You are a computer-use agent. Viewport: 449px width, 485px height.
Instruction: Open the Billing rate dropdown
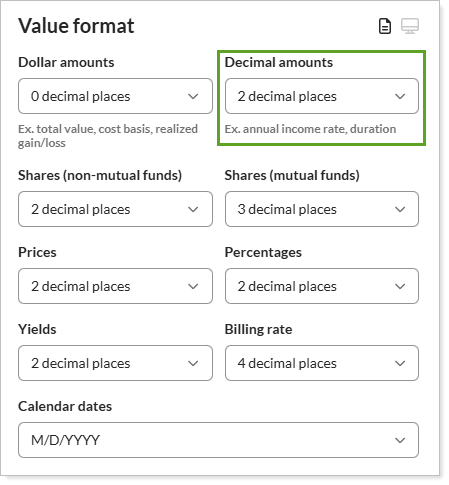322,363
